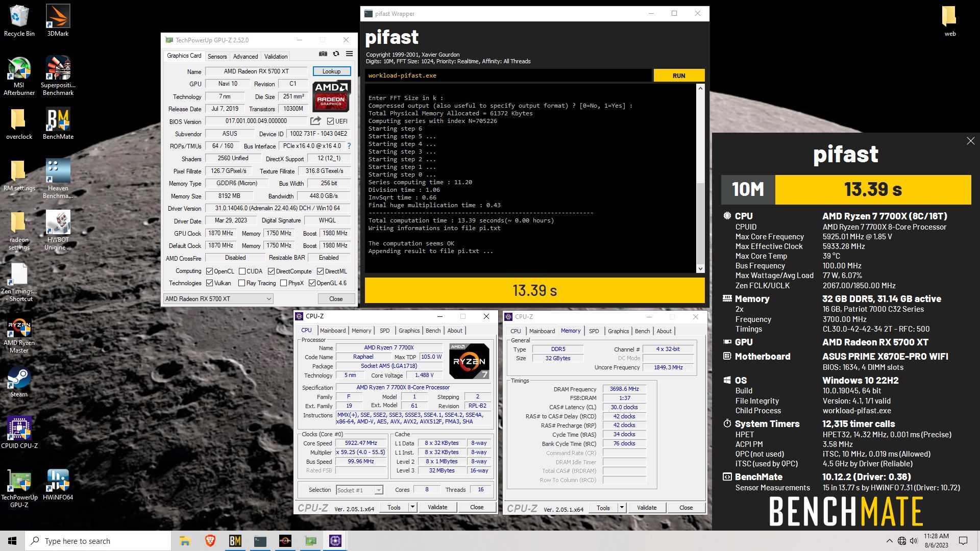Launch the CPUID CPU-Z desktop icon
980x551 pixels.
19,432
